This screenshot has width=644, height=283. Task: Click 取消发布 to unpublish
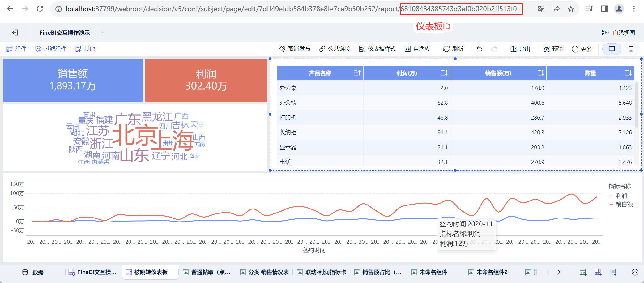pyautogui.click(x=295, y=49)
